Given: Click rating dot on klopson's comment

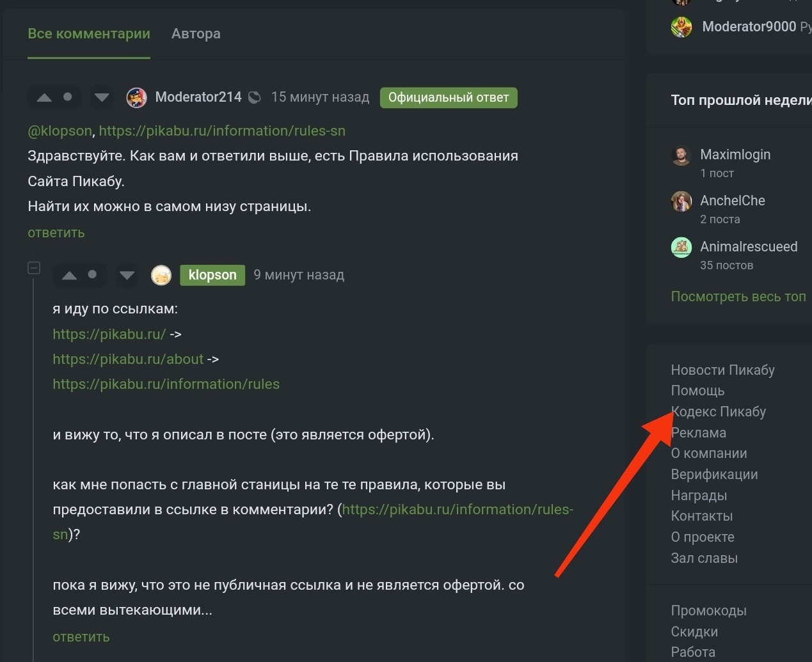Looking at the screenshot, I should 93,275.
